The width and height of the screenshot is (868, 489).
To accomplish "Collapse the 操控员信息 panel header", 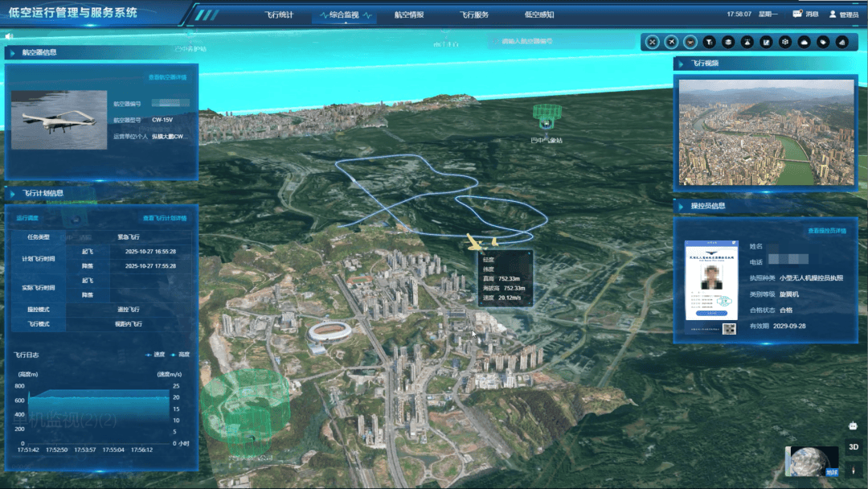I will tap(707, 206).
